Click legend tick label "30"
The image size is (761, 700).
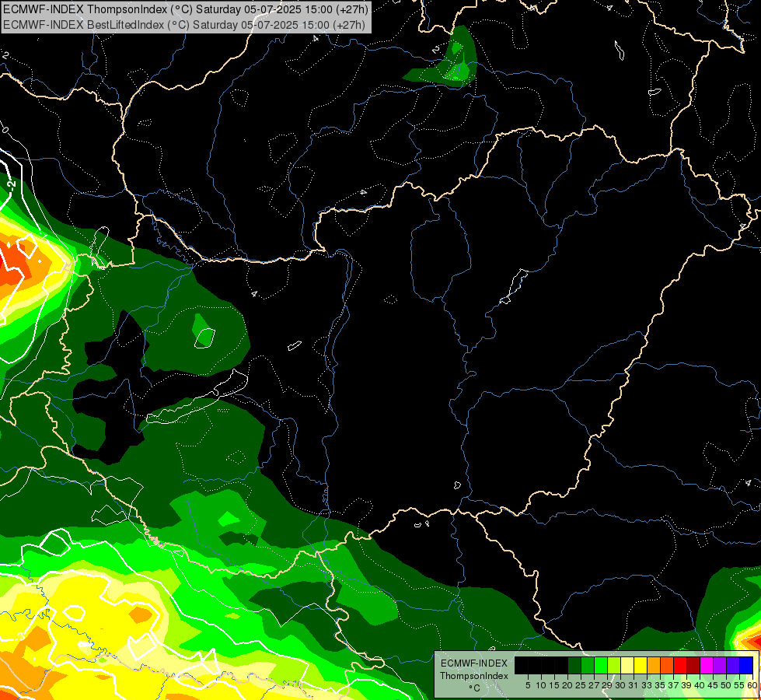coord(621,685)
